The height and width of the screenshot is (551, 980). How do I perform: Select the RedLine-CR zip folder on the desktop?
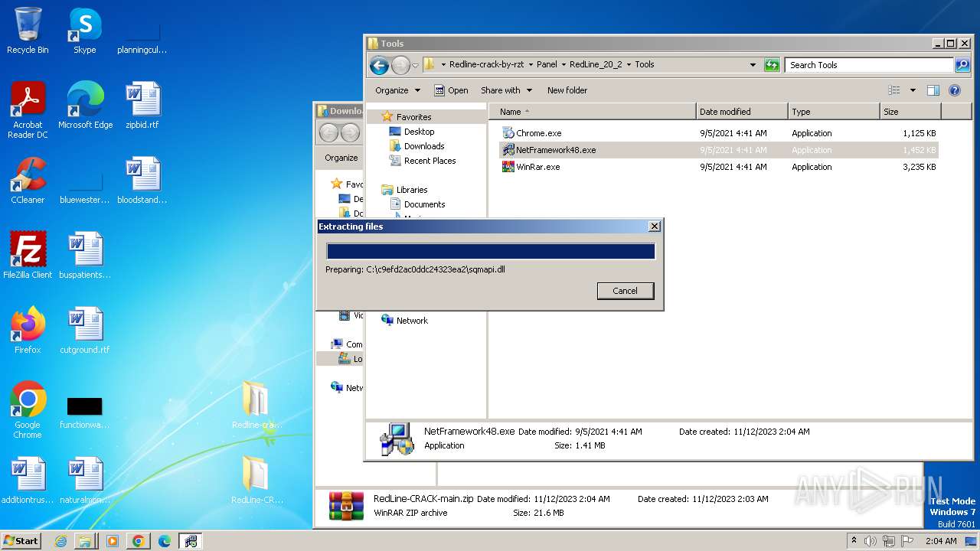[x=256, y=481]
